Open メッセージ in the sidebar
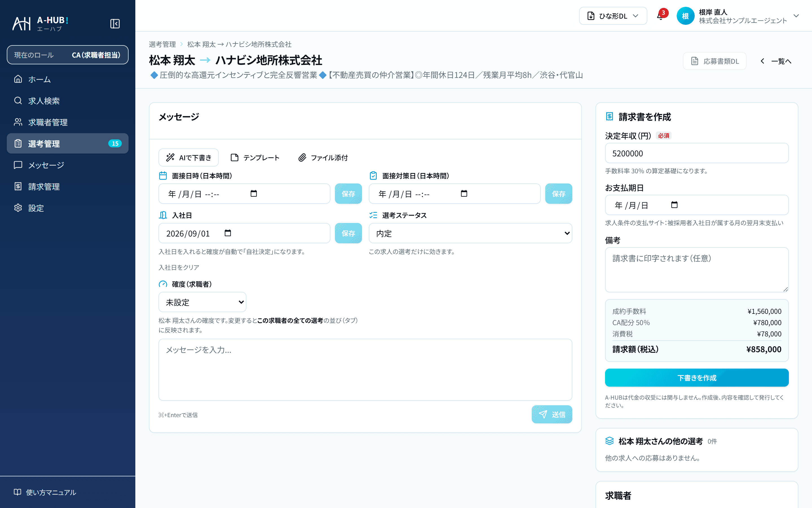 coord(67,165)
